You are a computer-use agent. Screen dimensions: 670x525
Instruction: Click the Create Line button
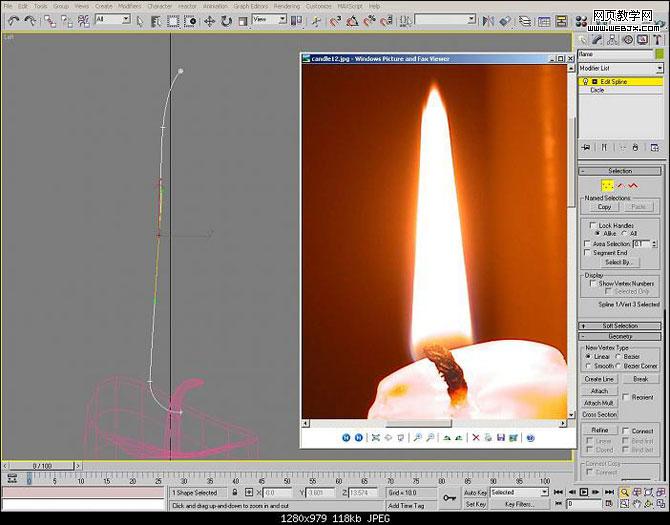(599, 379)
